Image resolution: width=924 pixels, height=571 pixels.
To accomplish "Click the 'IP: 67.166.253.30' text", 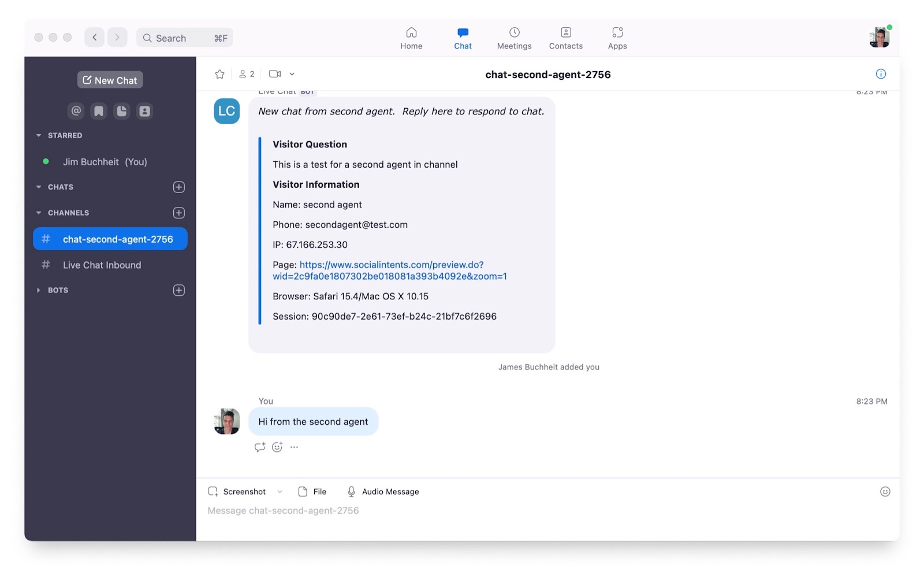I will pyautogui.click(x=310, y=245).
